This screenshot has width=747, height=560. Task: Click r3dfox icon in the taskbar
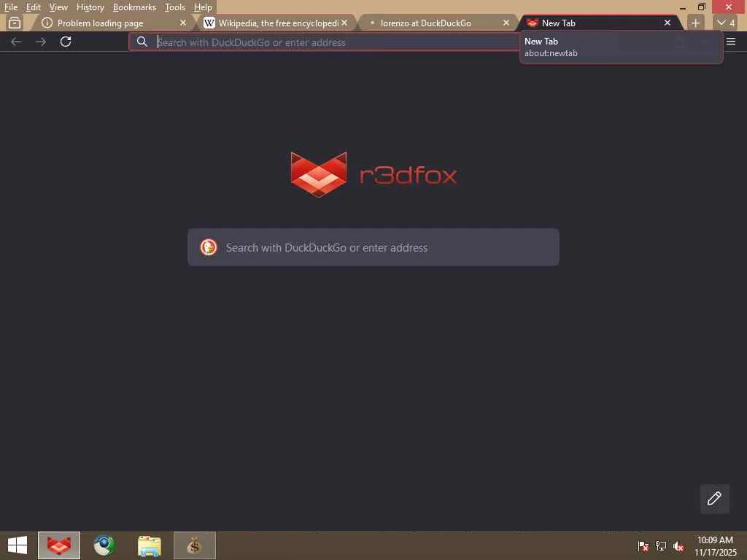(59, 545)
